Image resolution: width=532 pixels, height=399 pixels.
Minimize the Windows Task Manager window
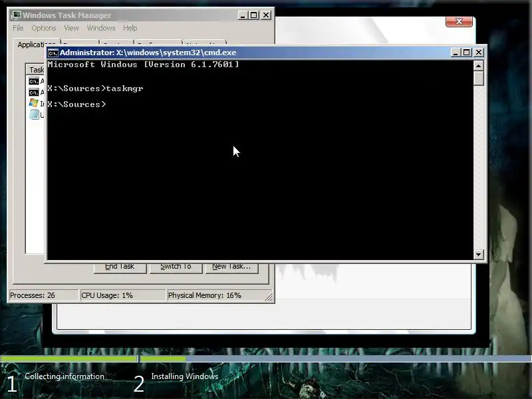pyautogui.click(x=243, y=15)
